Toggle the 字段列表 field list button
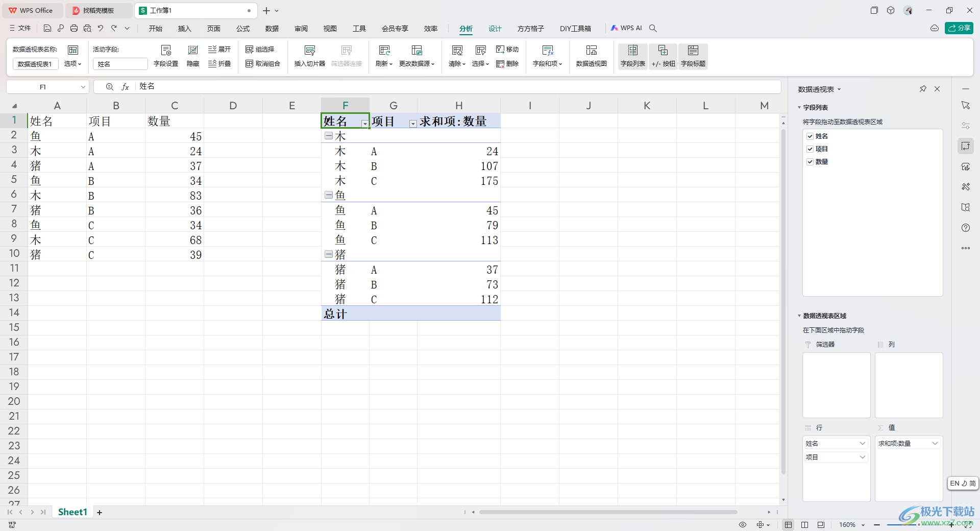The image size is (980, 531). 633,56
